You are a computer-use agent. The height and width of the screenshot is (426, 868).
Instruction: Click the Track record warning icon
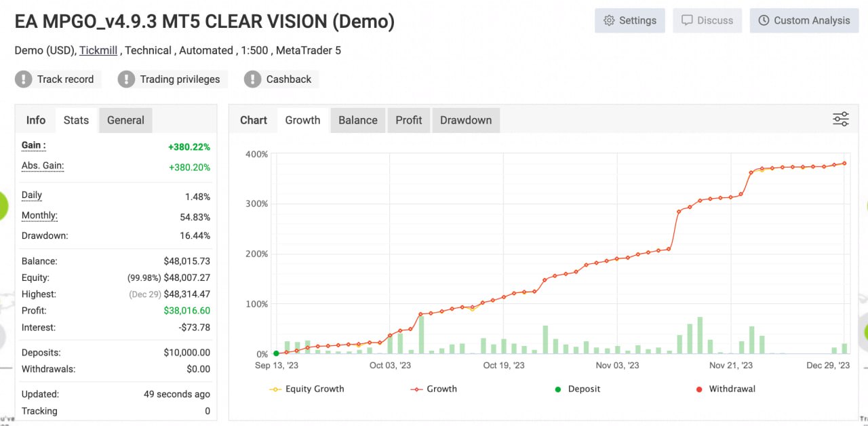point(24,79)
